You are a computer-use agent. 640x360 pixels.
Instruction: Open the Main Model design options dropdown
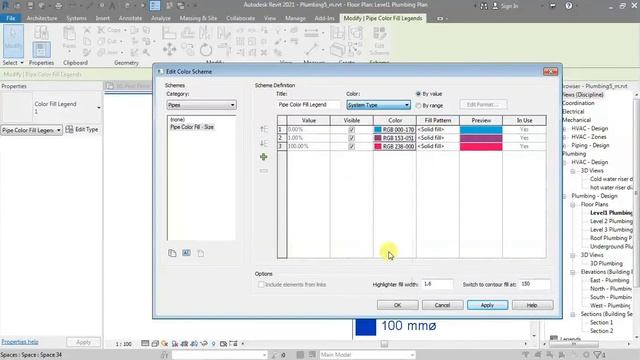[x=367, y=355]
